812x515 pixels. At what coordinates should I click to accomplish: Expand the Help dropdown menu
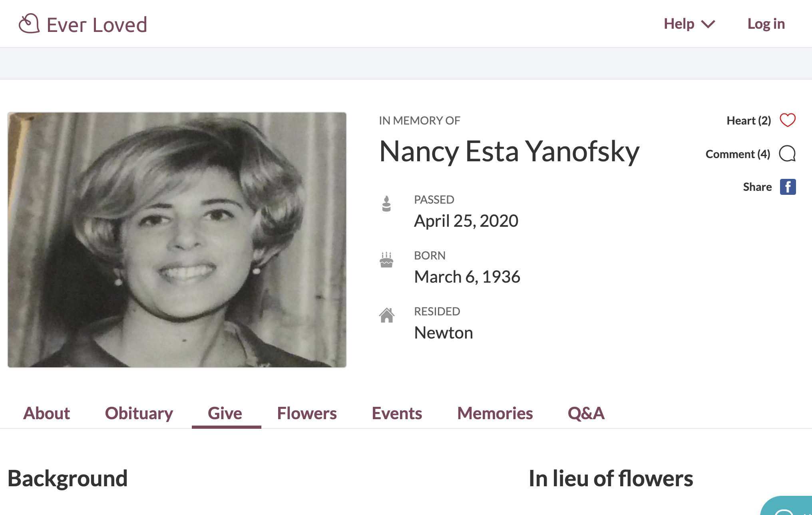click(679, 24)
